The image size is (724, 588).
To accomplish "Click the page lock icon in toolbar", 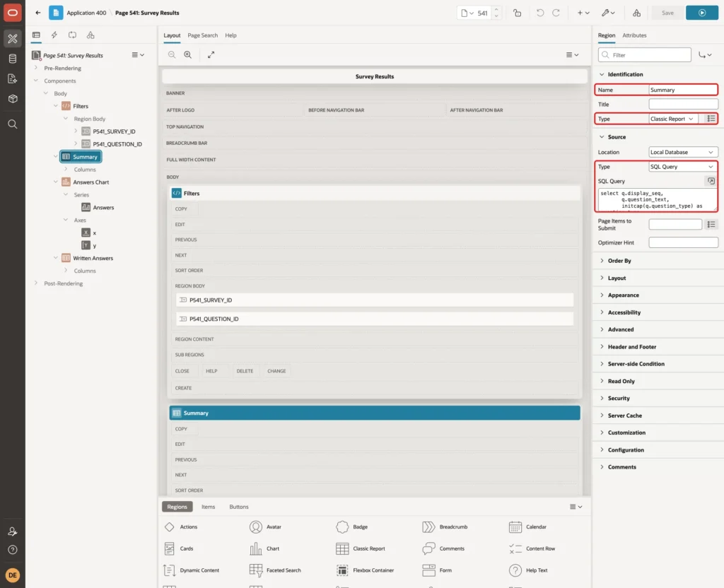I will 517,13.
